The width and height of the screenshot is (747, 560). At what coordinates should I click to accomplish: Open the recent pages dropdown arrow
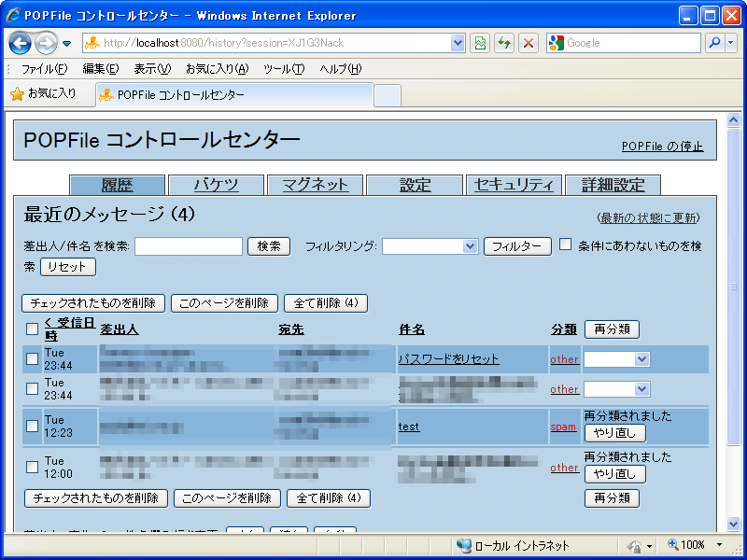[x=66, y=44]
